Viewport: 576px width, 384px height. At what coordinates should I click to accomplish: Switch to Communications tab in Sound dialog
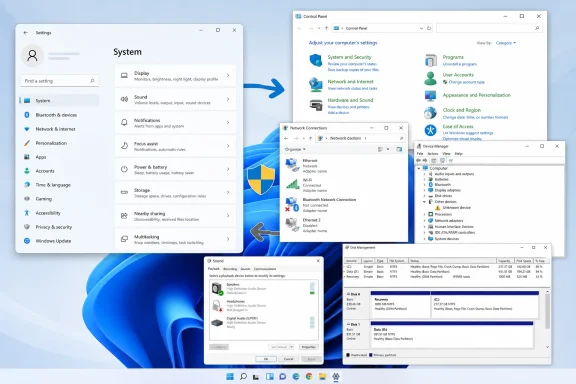point(265,269)
